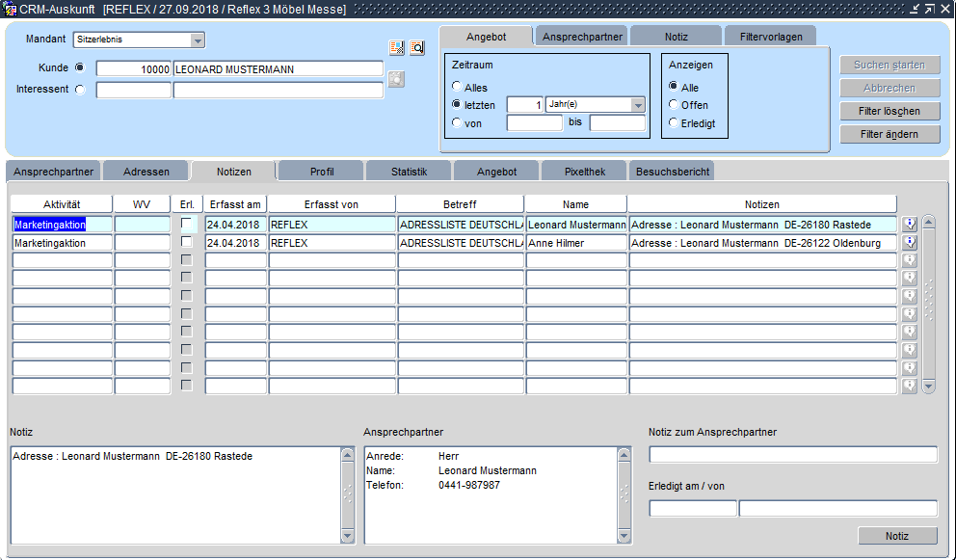Click scroll-down arrow of the notes table
The image size is (956, 560).
929,386
